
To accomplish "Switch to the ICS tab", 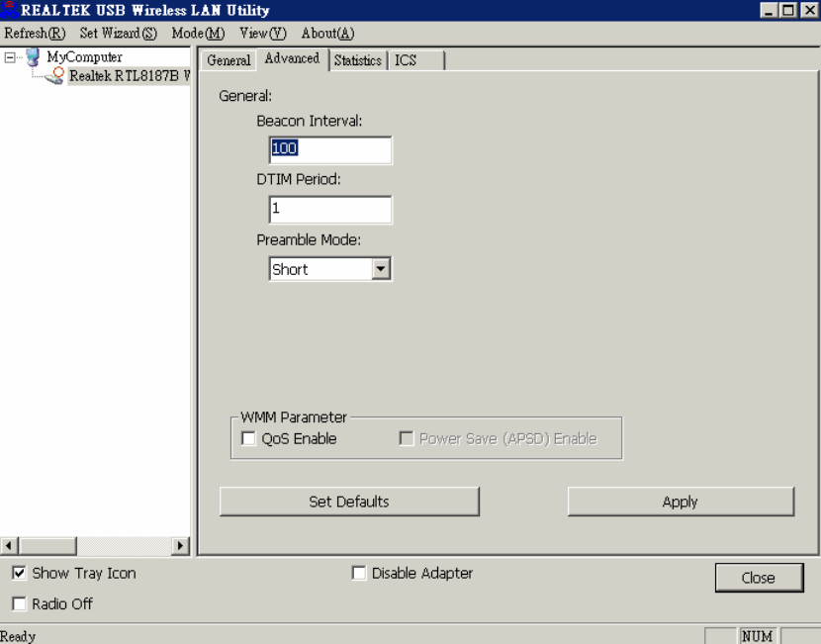I will tap(415, 60).
